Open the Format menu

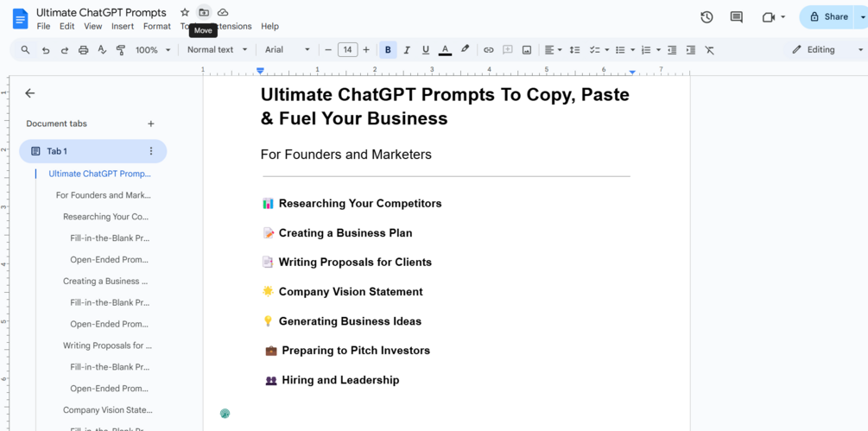pos(157,26)
